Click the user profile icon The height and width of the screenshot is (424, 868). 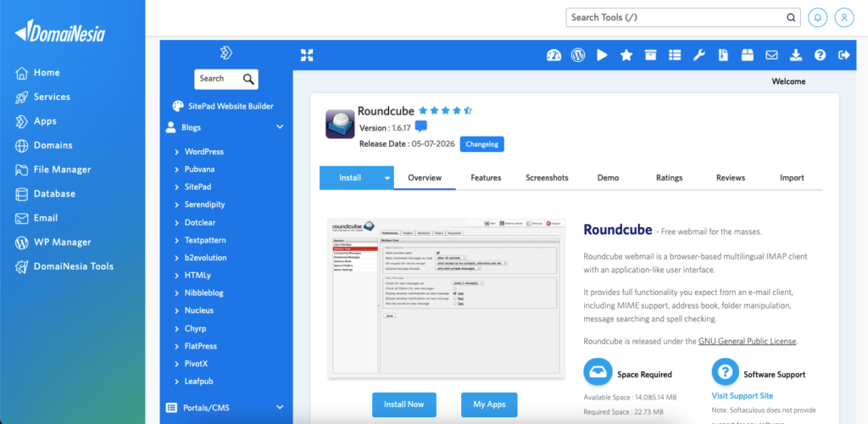(x=844, y=17)
